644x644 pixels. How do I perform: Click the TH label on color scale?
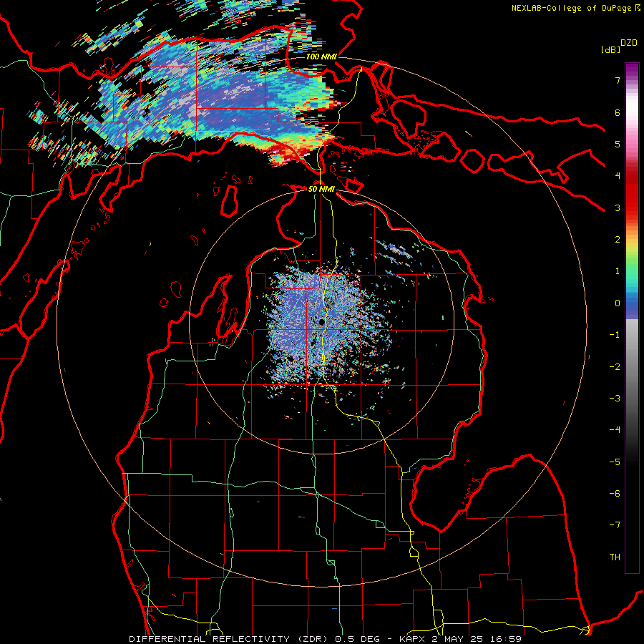pos(615,557)
